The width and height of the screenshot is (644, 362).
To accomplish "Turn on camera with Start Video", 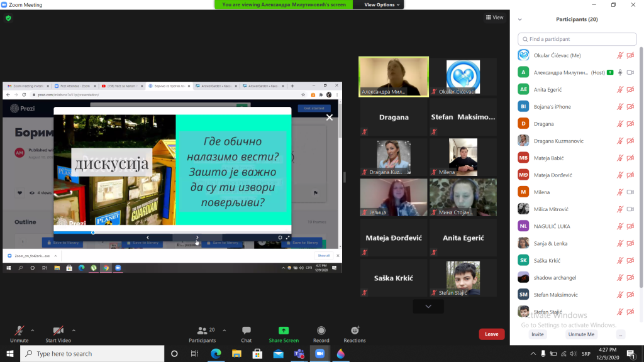I will click(58, 331).
